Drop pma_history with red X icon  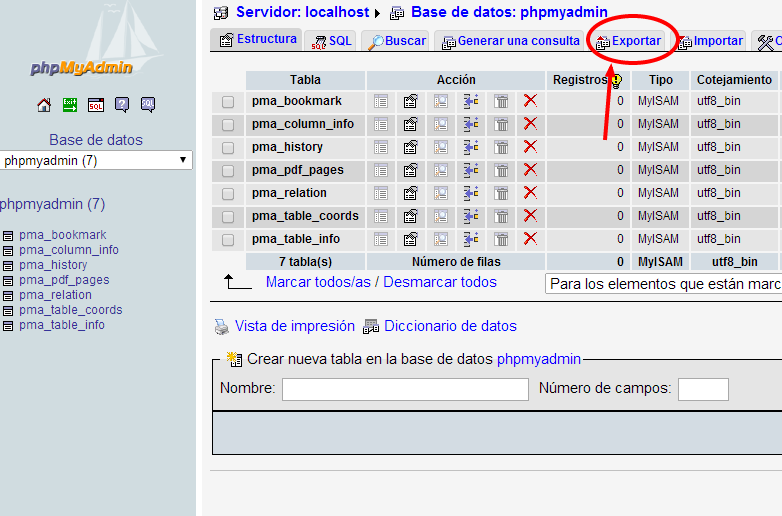coord(530,147)
